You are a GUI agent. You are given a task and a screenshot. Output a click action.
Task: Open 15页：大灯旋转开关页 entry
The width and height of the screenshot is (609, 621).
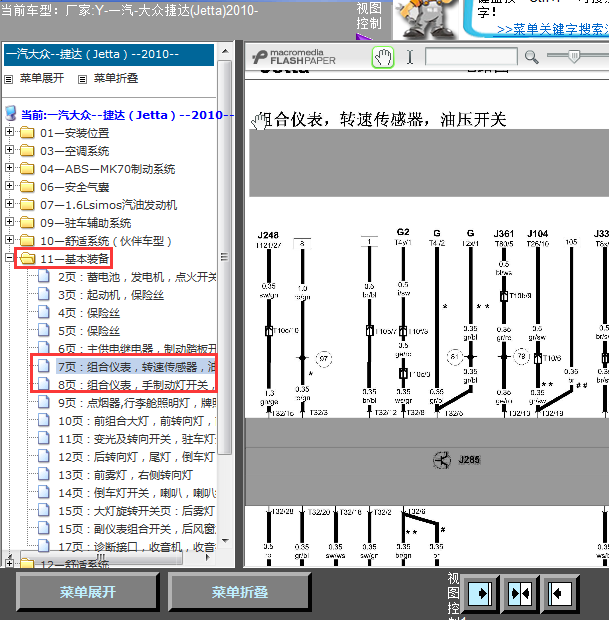(x=137, y=511)
